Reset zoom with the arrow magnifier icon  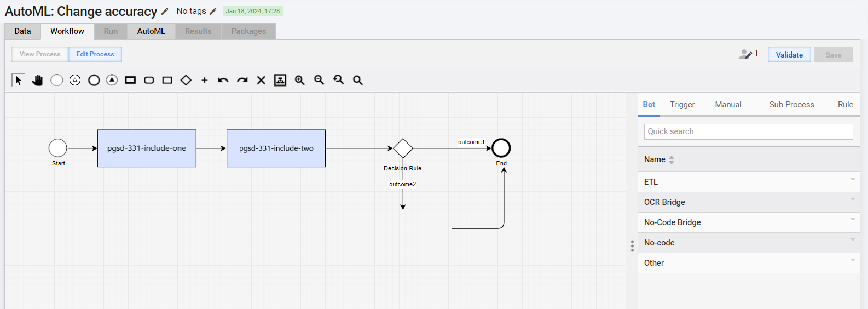click(339, 80)
